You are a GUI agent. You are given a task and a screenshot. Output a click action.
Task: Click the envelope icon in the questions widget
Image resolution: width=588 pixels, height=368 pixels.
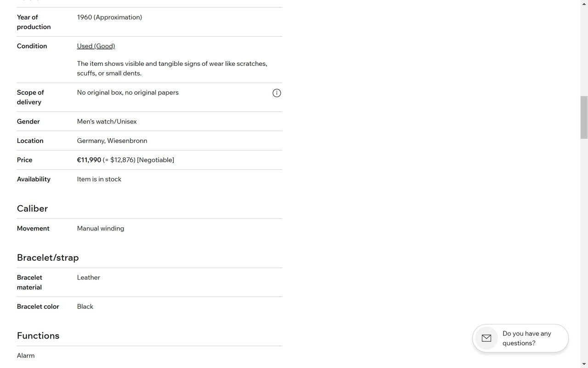486,338
